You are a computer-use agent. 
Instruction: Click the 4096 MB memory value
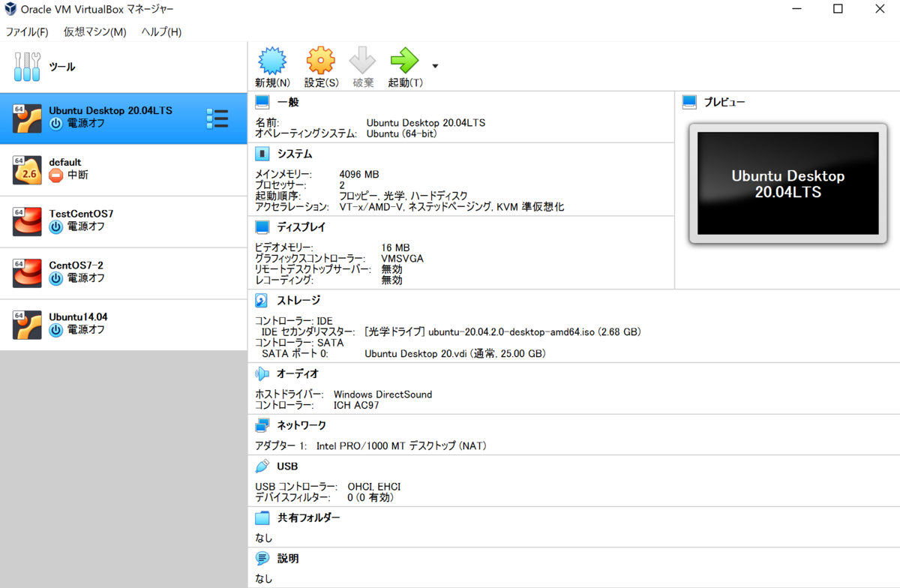click(x=359, y=174)
